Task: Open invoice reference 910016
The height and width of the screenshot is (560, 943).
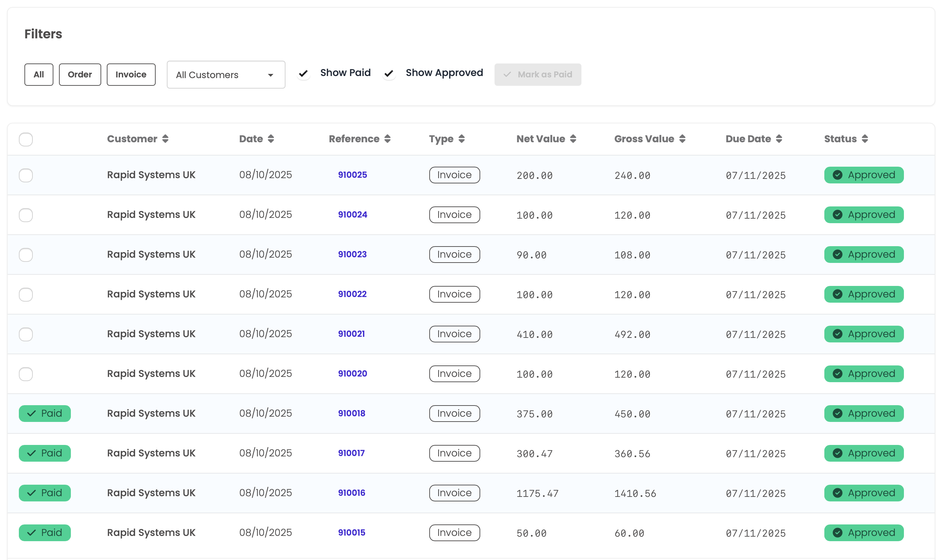Action: click(x=351, y=493)
